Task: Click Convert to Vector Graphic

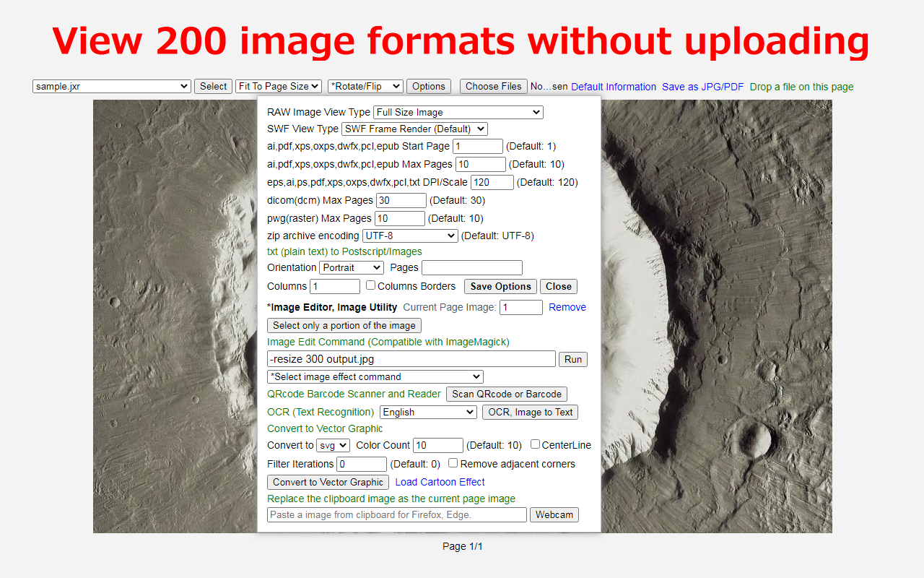Action: [327, 482]
